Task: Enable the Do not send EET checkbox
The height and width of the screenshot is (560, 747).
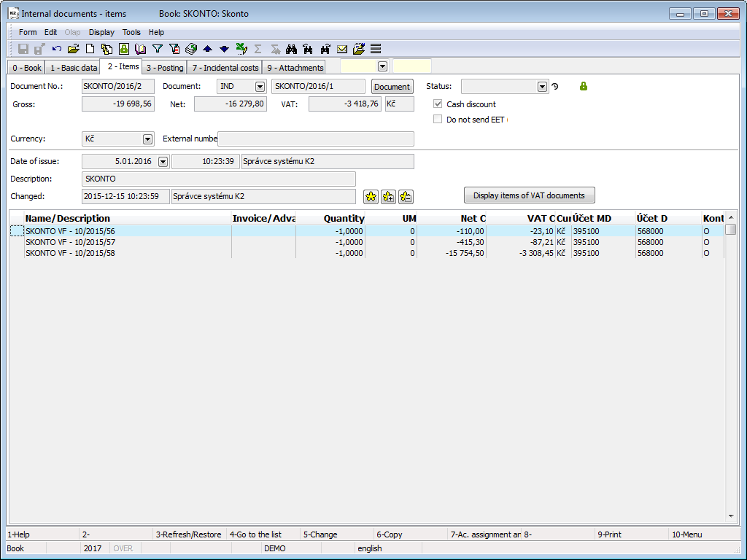Action: click(x=438, y=119)
